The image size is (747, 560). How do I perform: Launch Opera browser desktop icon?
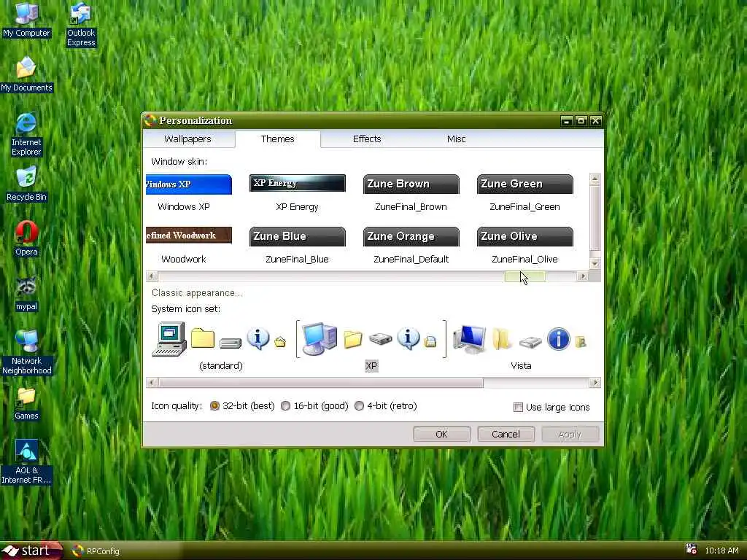tap(26, 238)
